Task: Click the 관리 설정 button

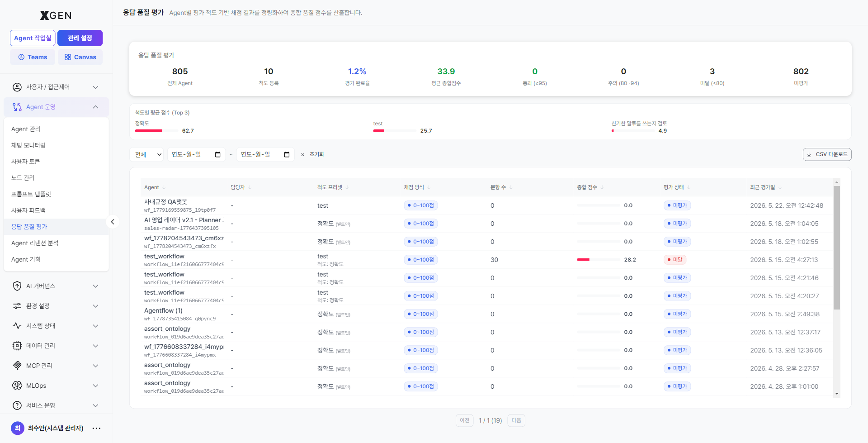Action: [80, 38]
